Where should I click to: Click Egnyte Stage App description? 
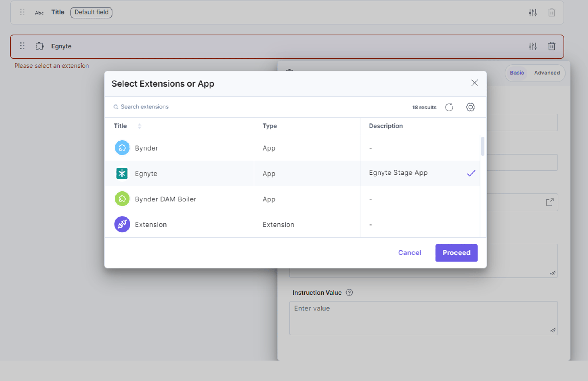pyautogui.click(x=398, y=173)
